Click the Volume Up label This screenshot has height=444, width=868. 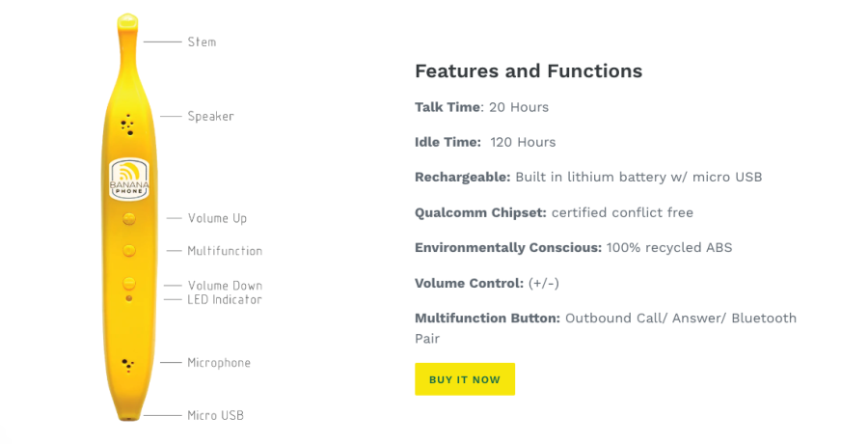pos(217,219)
